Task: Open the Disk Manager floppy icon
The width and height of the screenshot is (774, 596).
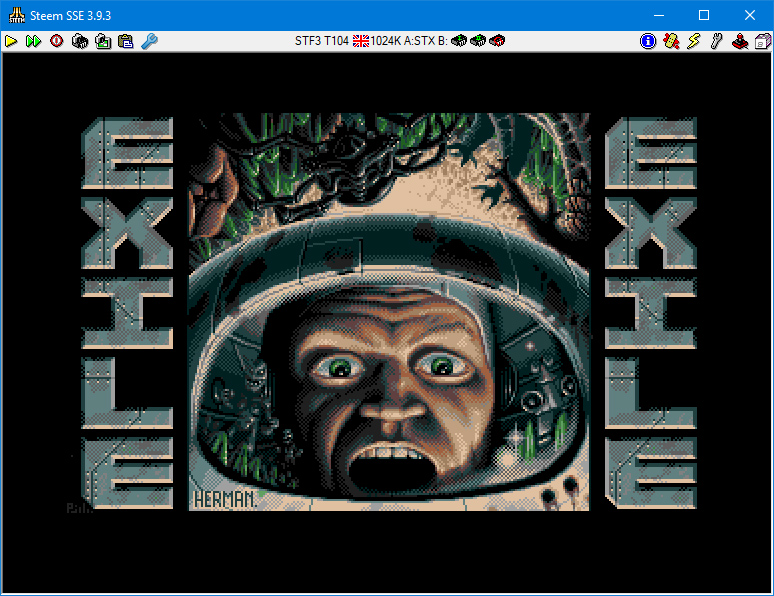Action: point(762,41)
